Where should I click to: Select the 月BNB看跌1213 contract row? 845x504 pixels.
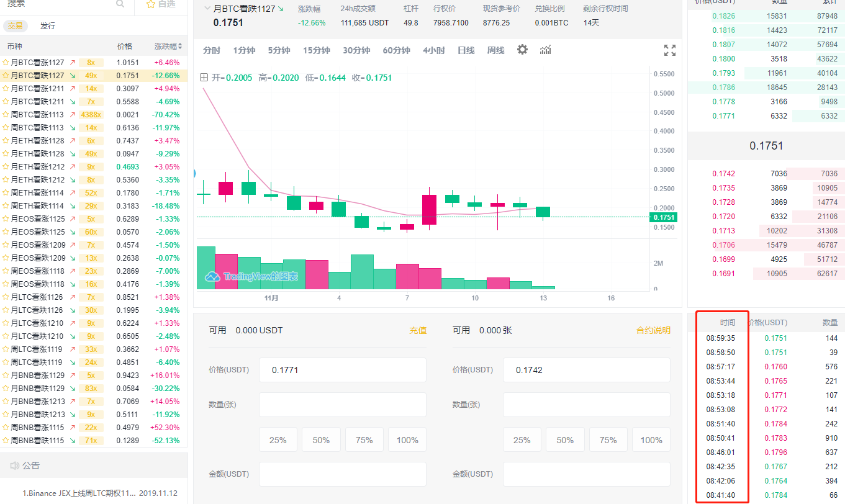(x=94, y=415)
